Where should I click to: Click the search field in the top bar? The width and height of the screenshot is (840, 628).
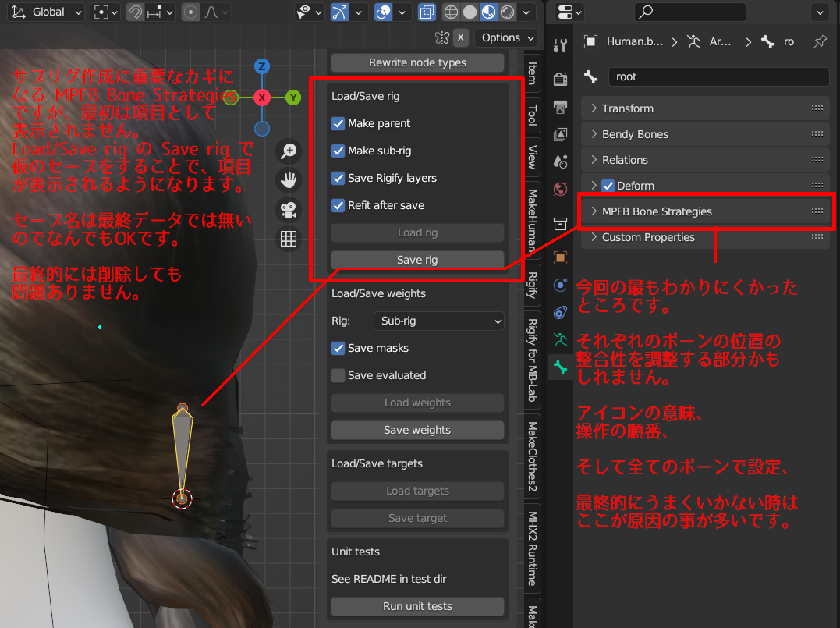click(x=689, y=12)
